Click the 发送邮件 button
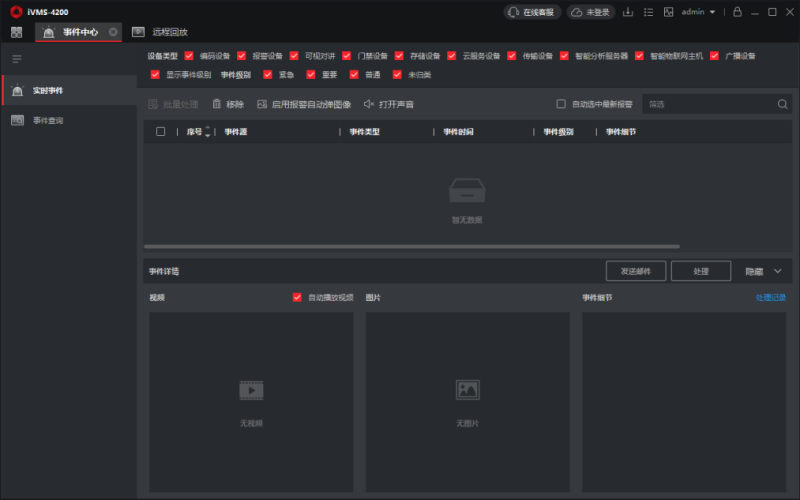Image resolution: width=800 pixels, height=500 pixels. [635, 271]
